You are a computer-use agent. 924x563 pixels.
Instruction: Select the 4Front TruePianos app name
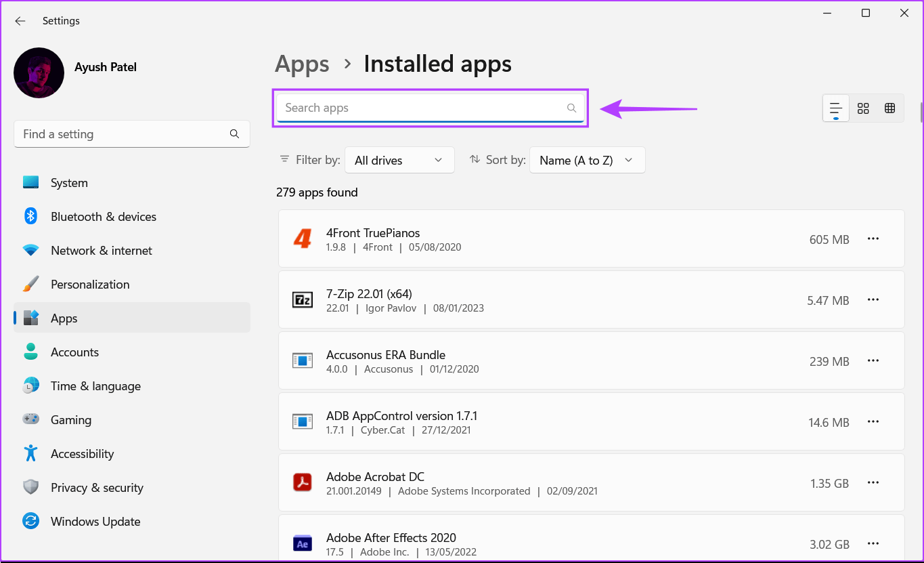point(373,233)
